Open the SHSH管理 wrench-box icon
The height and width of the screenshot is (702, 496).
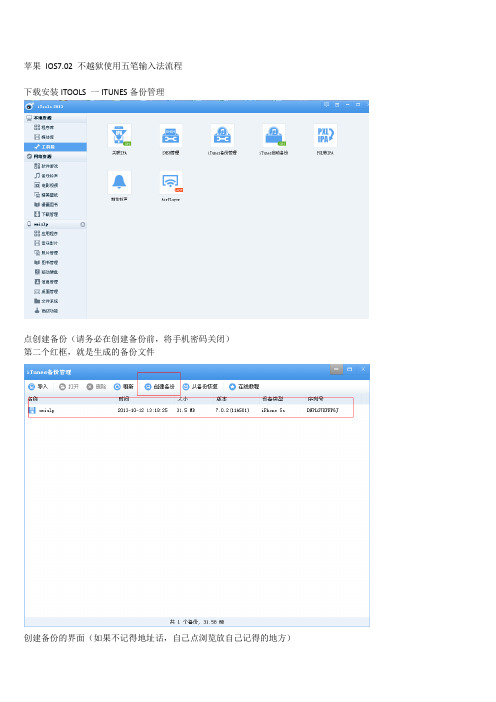pyautogui.click(x=171, y=136)
